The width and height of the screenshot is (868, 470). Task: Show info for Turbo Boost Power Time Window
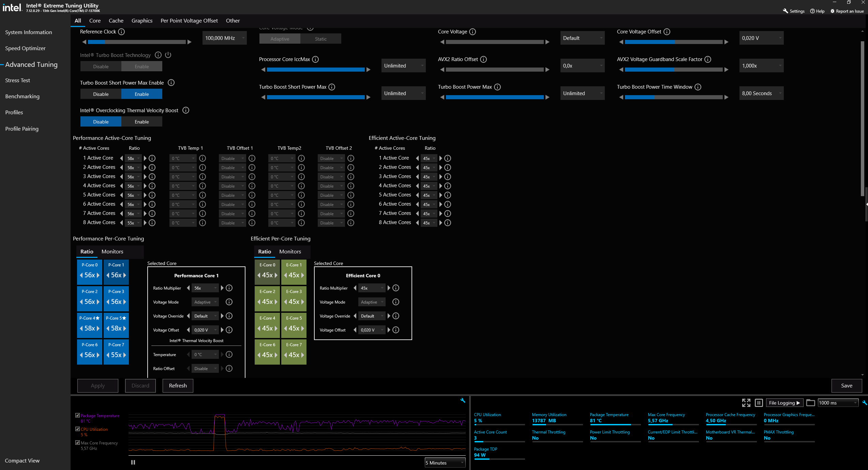[698, 87]
